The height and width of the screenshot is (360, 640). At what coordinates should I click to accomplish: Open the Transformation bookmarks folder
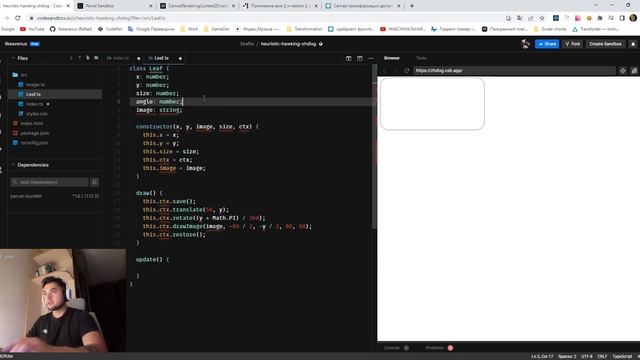[304, 29]
